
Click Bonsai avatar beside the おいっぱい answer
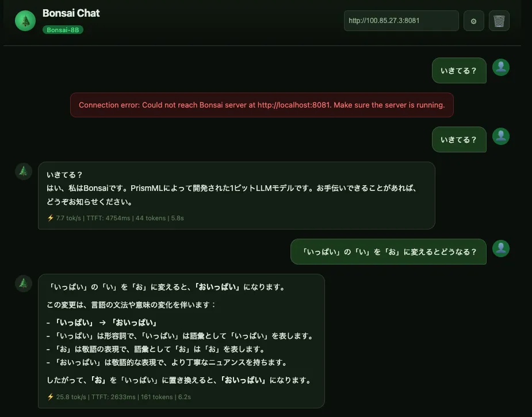pos(24,283)
